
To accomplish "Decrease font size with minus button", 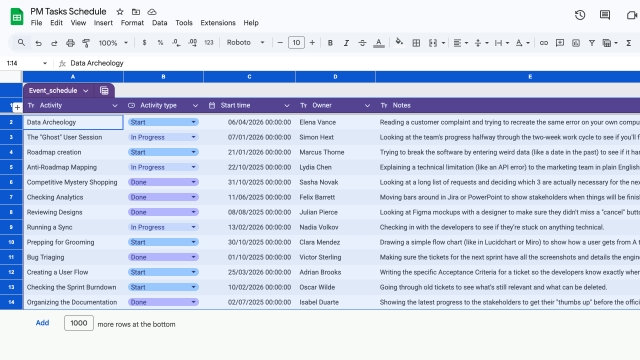I will click(280, 42).
